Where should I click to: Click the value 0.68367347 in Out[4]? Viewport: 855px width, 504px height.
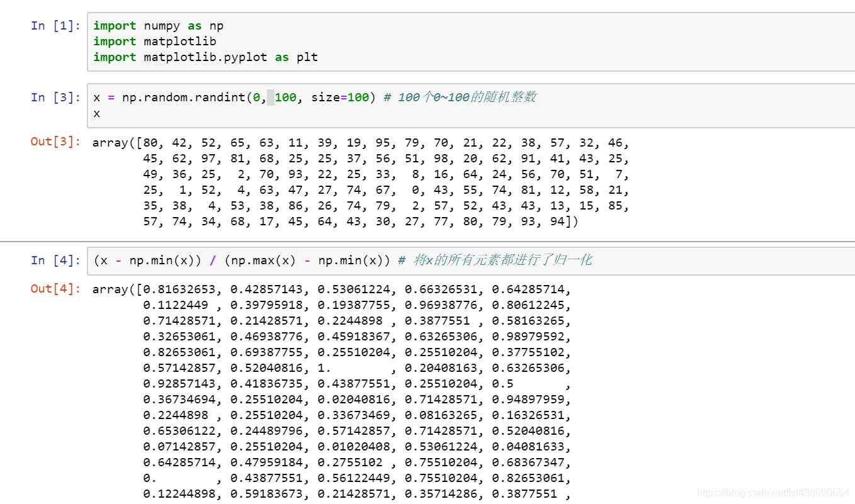[x=528, y=462]
